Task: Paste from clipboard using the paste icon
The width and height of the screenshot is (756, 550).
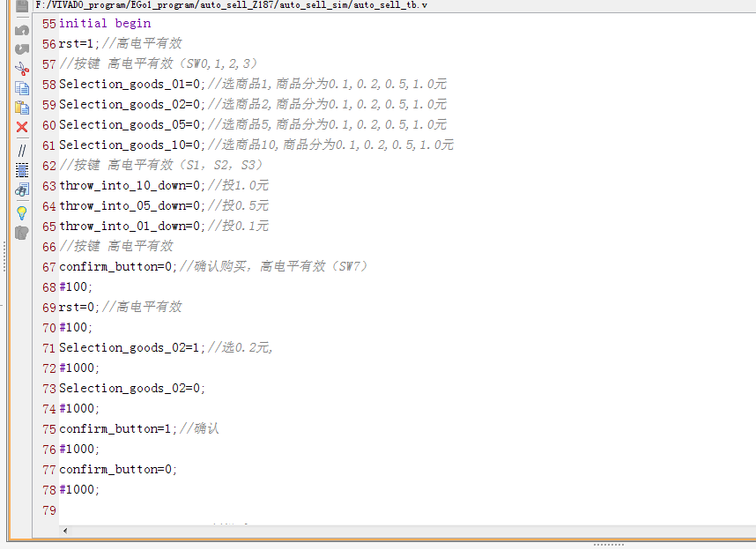Action: point(21,107)
